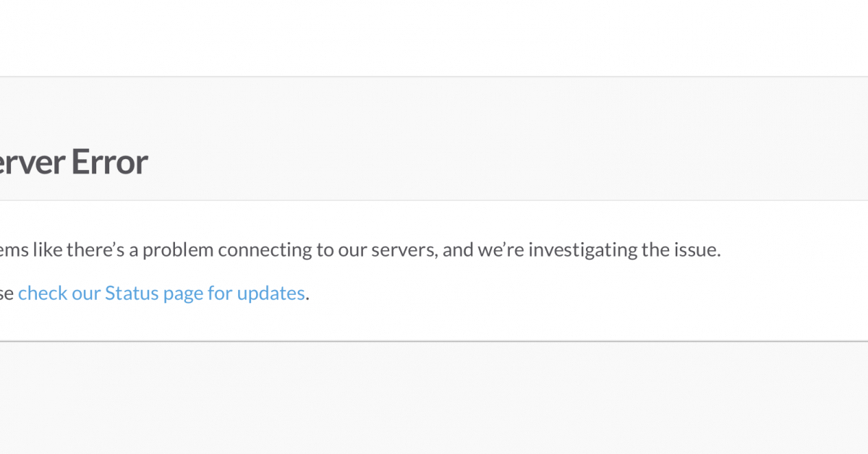Click the partial 'erver' heading text
The image size is (868, 454).
[x=32, y=162]
